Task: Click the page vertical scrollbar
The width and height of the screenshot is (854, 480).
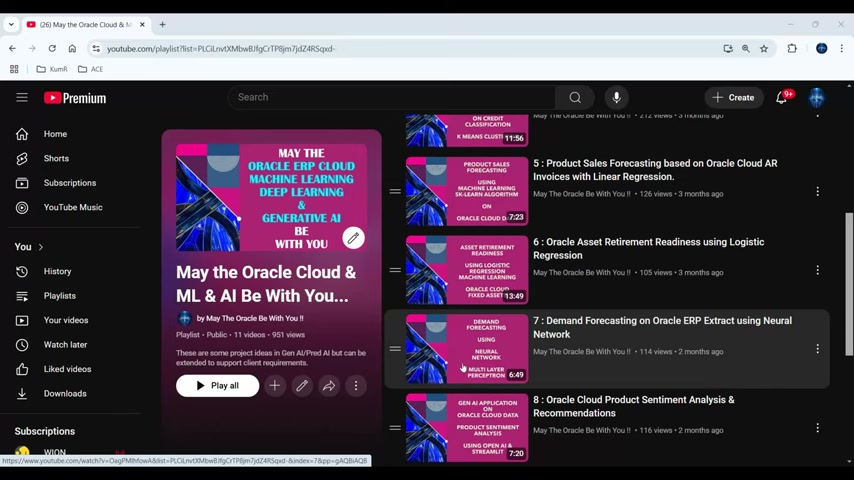Action: point(849,284)
